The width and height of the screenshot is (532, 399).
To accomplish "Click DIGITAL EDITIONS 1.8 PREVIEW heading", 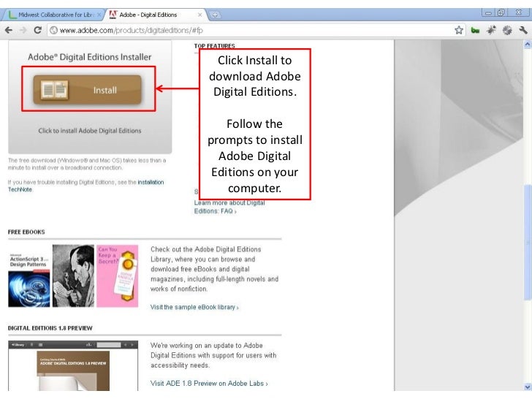I will (50, 328).
